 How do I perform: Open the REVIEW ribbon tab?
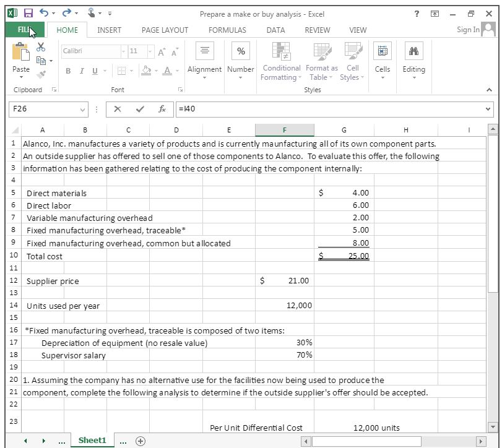[317, 30]
